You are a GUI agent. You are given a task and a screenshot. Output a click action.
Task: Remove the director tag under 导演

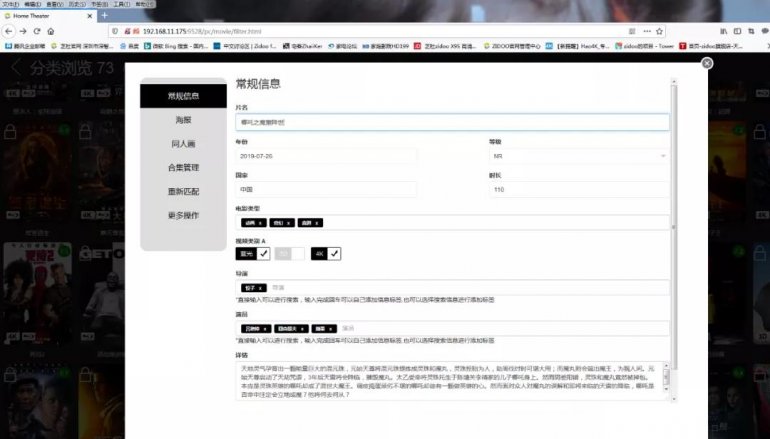(x=261, y=287)
